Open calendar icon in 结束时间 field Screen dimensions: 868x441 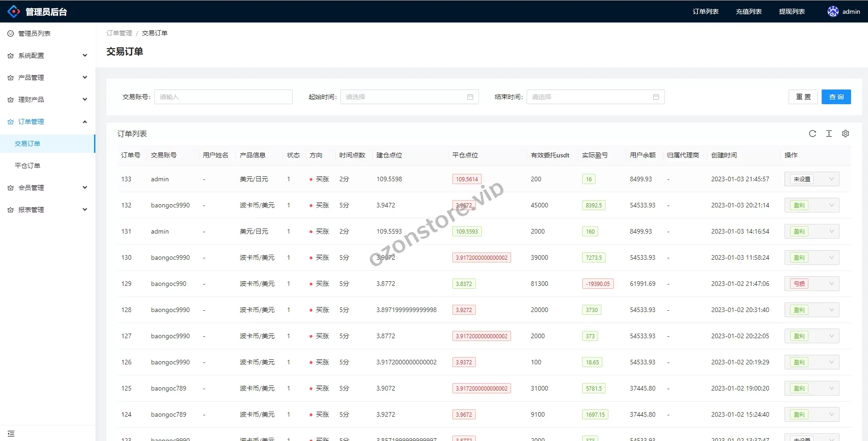click(x=656, y=97)
